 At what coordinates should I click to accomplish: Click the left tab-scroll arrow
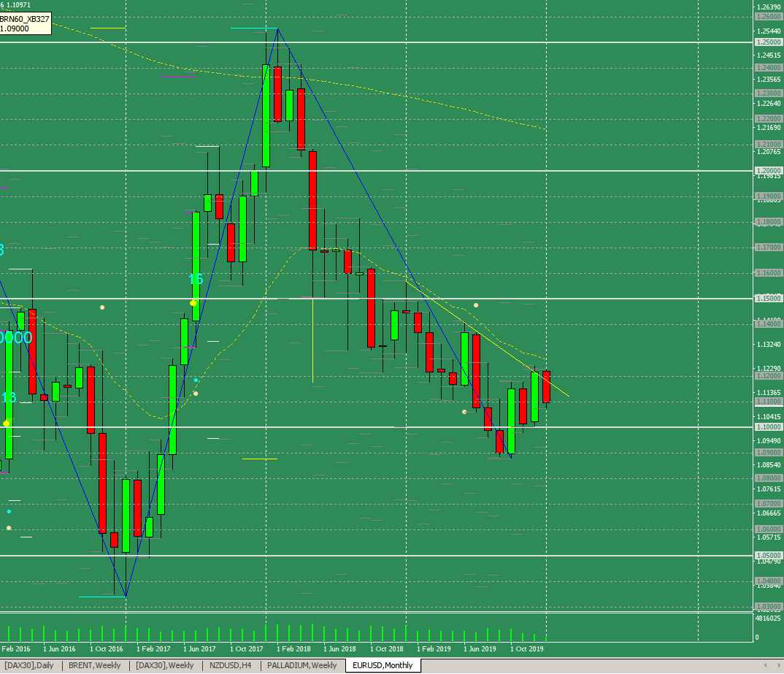(x=766, y=665)
